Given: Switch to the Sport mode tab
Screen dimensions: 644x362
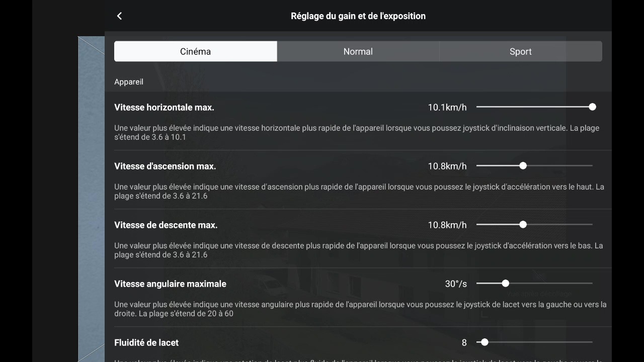Looking at the screenshot, I should click(521, 51).
